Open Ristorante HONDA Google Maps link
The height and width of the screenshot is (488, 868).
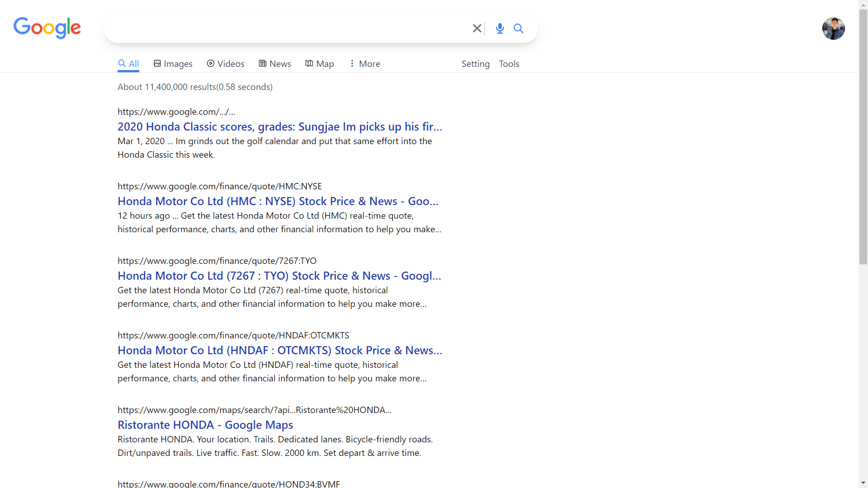click(205, 425)
